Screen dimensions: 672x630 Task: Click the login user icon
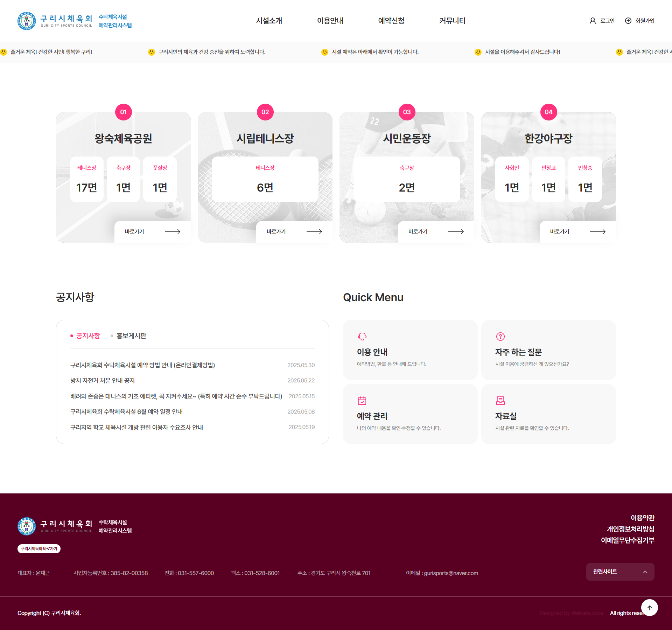593,21
